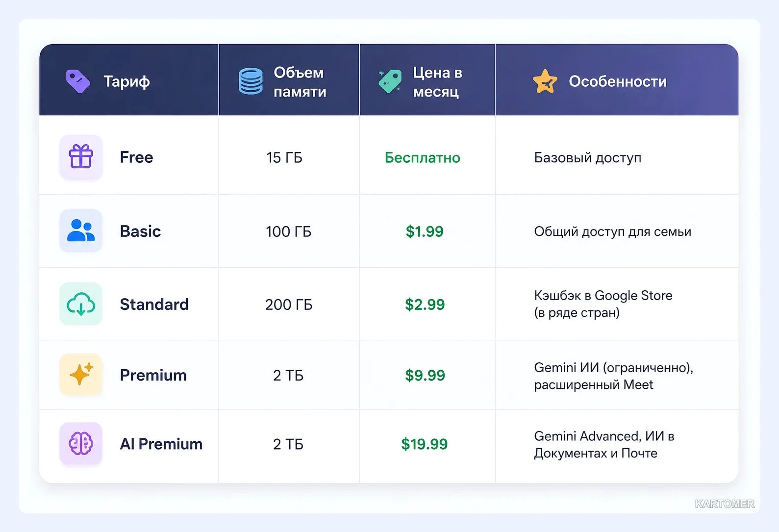Viewport: 779px width, 532px height.
Task: Click the purple brain icon for AI Premium
Action: coord(81,444)
